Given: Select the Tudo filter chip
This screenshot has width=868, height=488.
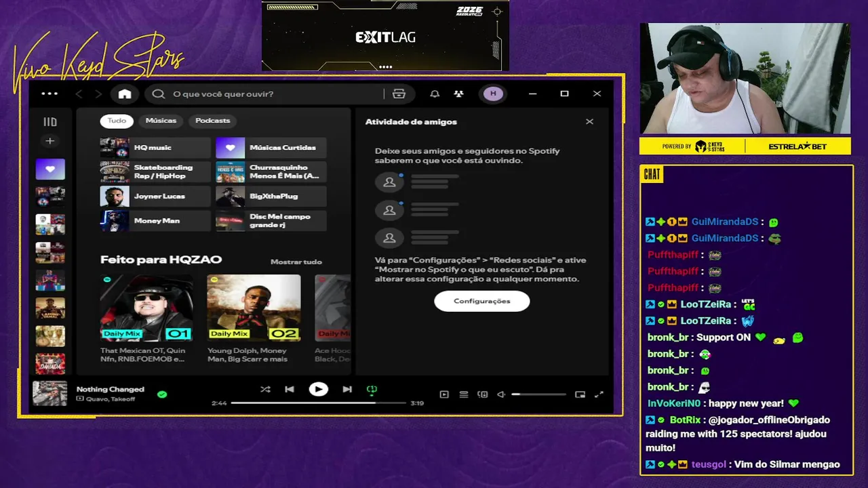Looking at the screenshot, I should pyautogui.click(x=117, y=121).
